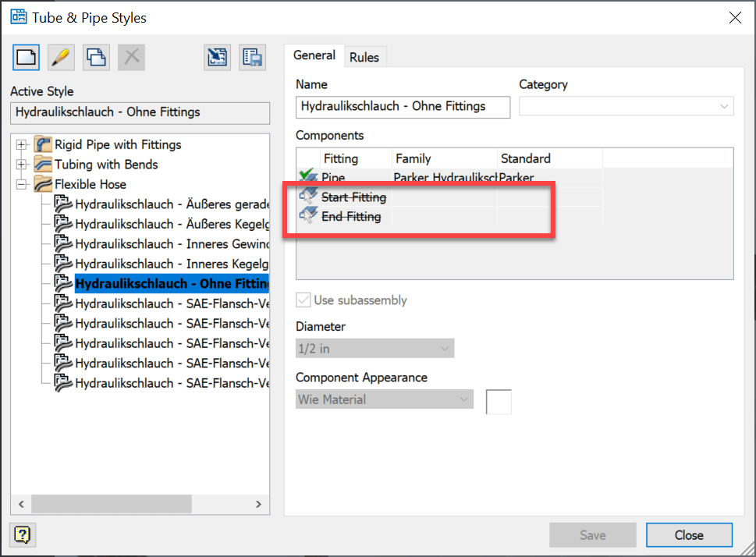
Task: Select Hydraulikschlauch - Inneres Kegelg style
Action: pos(172,264)
